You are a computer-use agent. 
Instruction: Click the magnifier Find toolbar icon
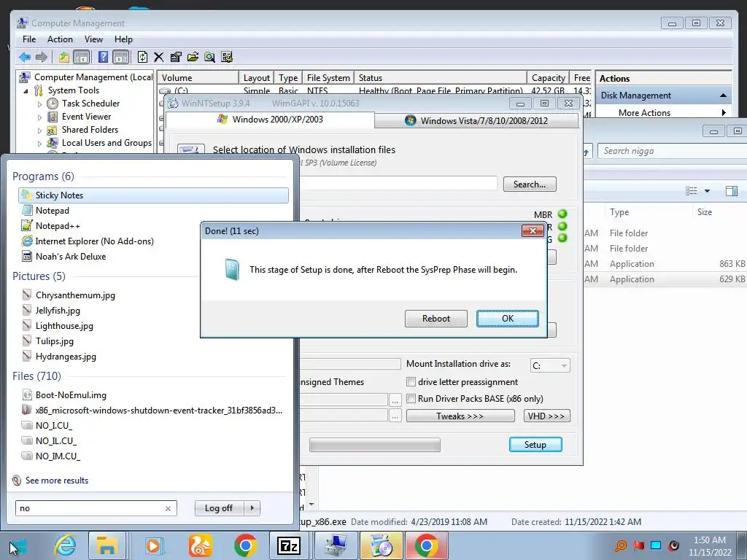click(x=209, y=58)
